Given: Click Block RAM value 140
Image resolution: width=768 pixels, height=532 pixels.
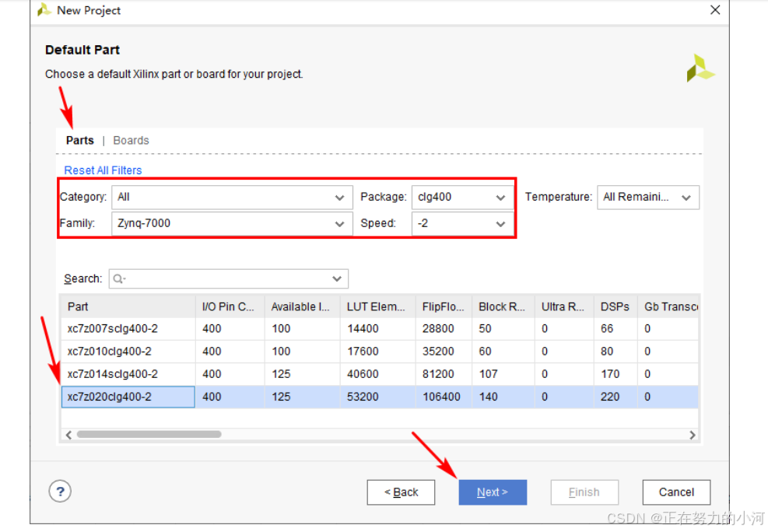Looking at the screenshot, I should coord(488,397).
